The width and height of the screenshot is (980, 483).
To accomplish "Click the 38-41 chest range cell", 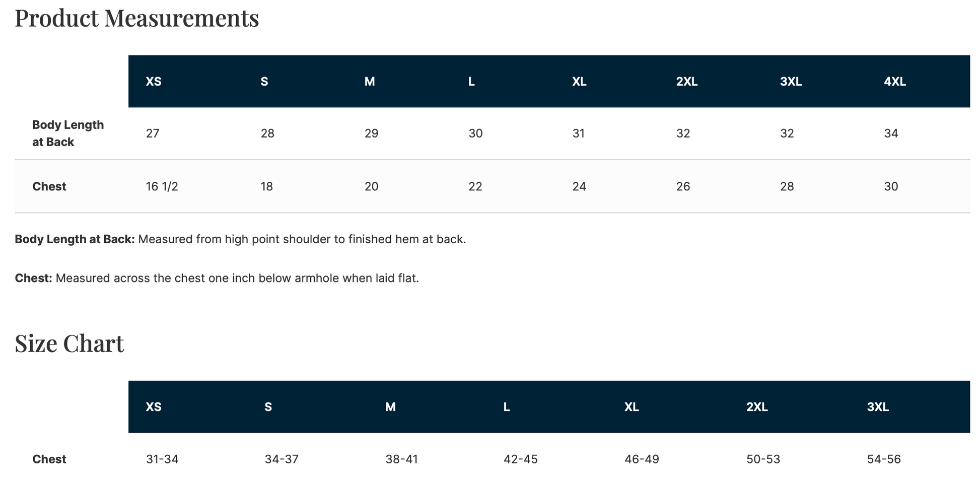I will 401,459.
